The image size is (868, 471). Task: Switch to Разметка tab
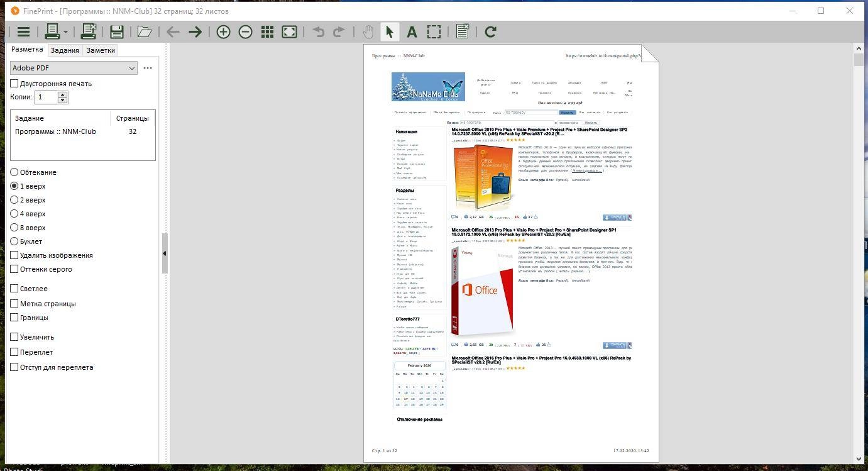point(27,49)
